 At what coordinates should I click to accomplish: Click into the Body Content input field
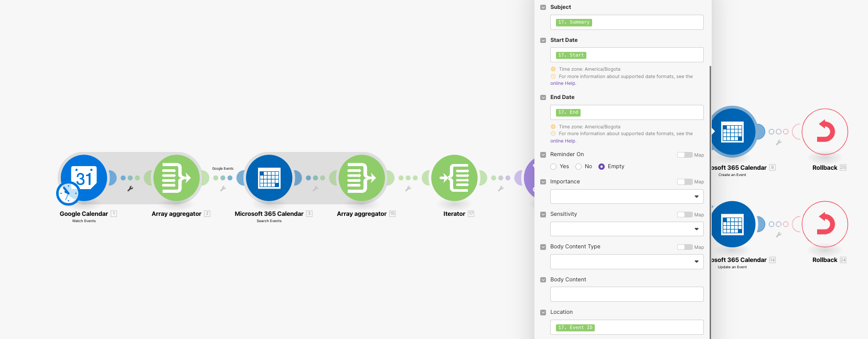click(627, 294)
